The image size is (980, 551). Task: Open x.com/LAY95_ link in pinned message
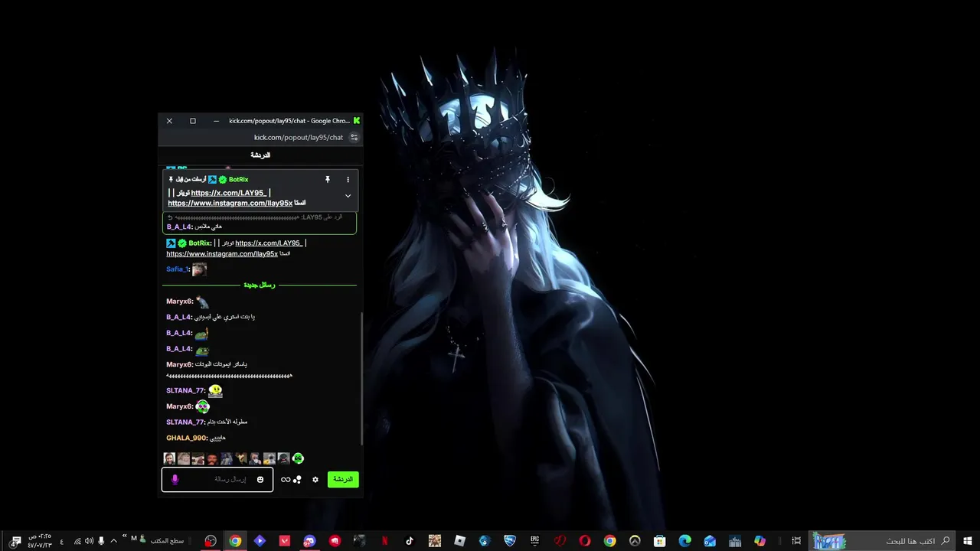pyautogui.click(x=228, y=193)
